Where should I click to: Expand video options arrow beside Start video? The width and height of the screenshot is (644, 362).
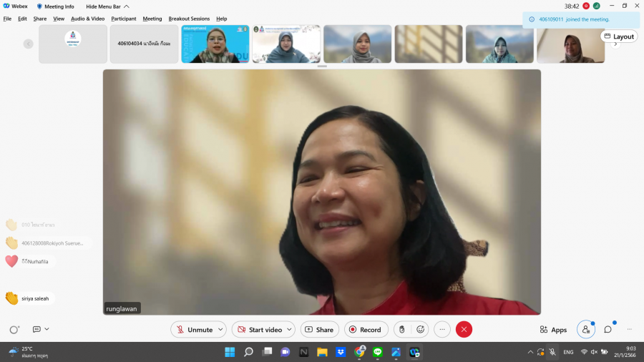[x=289, y=329]
